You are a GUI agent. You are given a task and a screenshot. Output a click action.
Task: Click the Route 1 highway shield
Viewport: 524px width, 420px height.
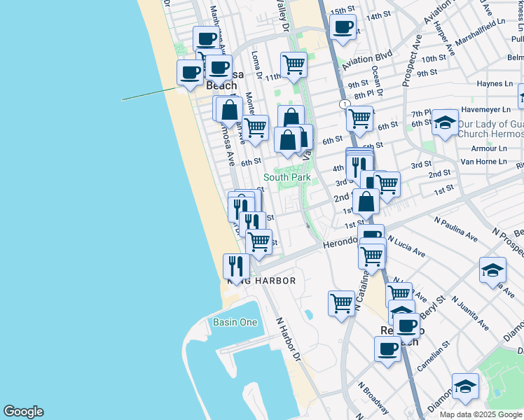click(x=345, y=104)
